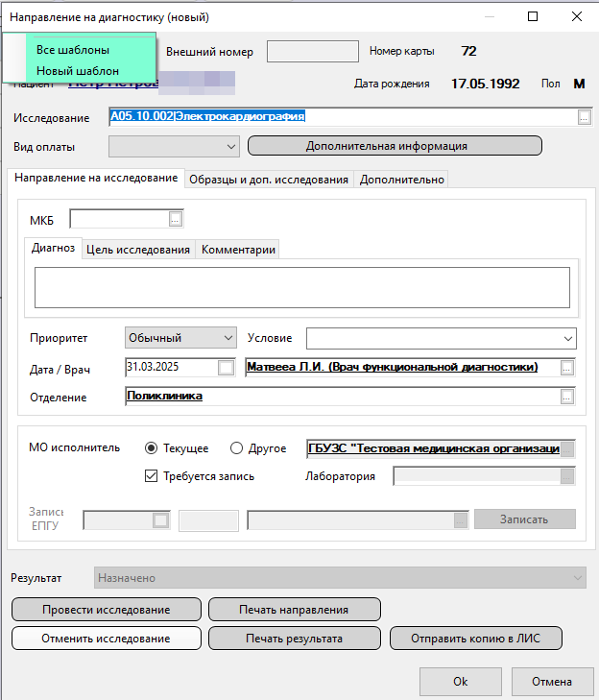
Task: Open the Лаборатория lookup ellipsis button
Action: pos(567,476)
